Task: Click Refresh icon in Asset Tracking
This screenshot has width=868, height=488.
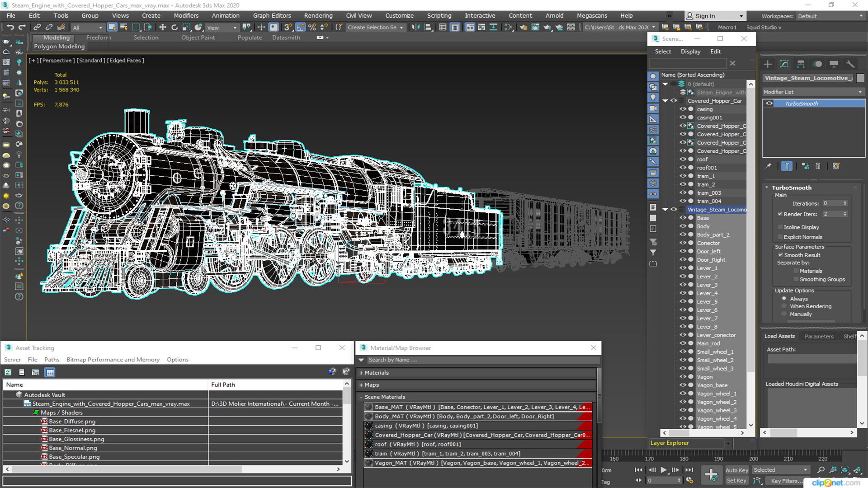Action: click(8, 372)
